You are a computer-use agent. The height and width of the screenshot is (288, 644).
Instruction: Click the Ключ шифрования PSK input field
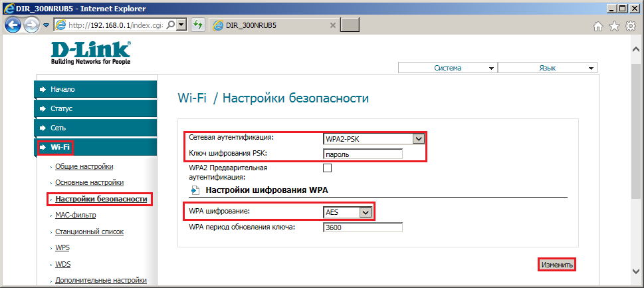(x=363, y=154)
